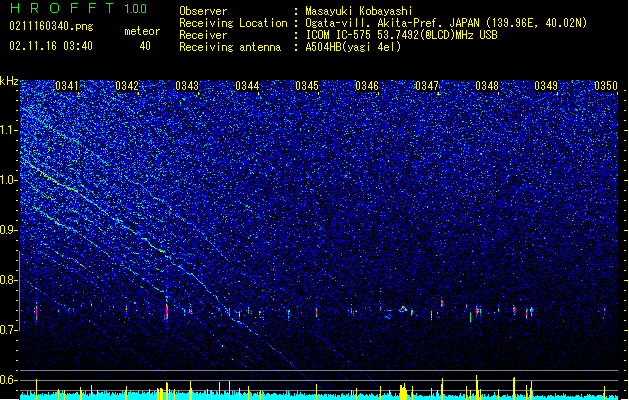Select the 0342 time marker
The width and height of the screenshot is (629, 400).
pos(127,86)
